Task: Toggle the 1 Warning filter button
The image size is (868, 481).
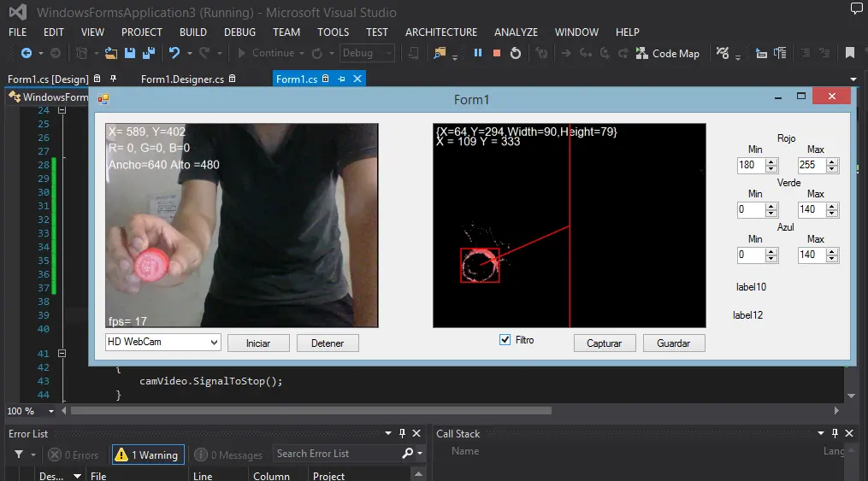Action: (x=148, y=455)
